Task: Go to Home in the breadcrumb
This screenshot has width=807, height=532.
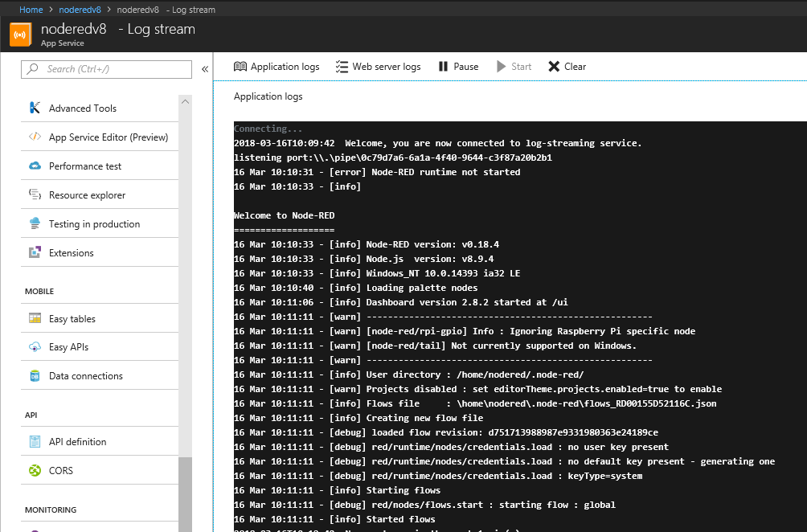Action: [31, 10]
